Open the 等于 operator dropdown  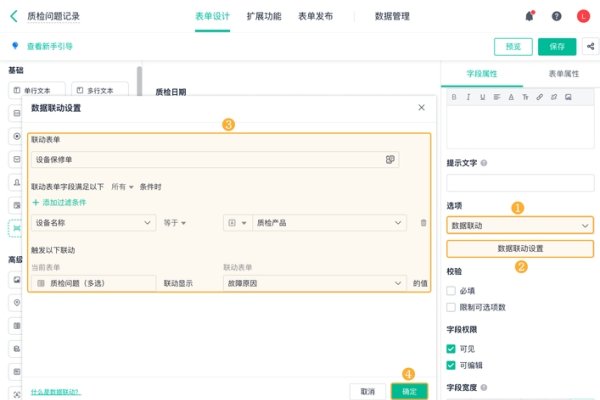click(174, 223)
